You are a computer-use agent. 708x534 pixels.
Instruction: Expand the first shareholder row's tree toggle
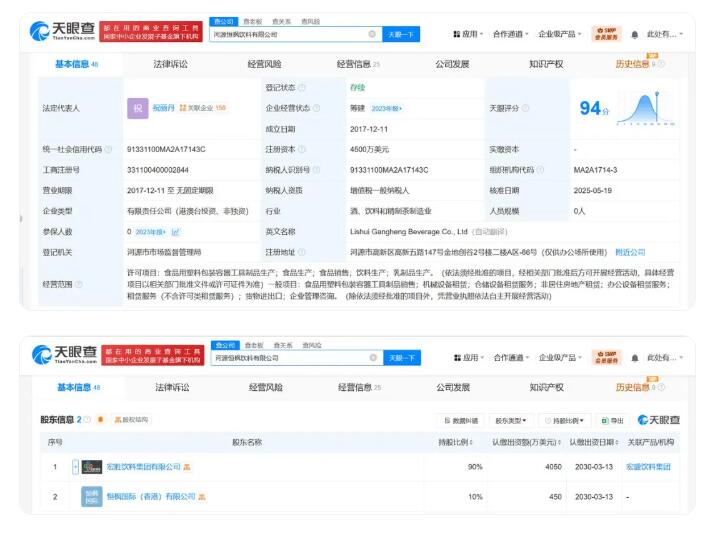(75, 467)
